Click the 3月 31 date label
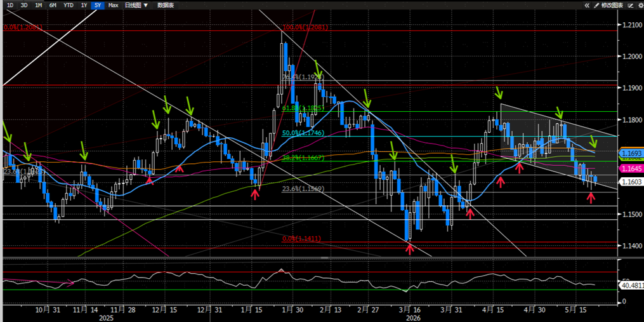 (x=450, y=310)
